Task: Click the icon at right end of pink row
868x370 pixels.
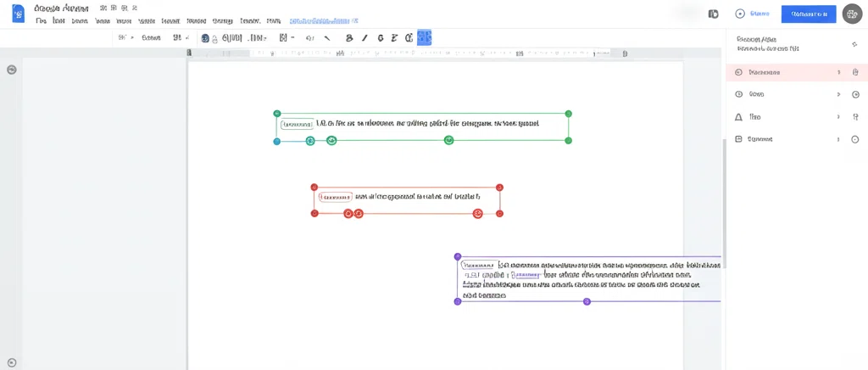Action: tap(855, 73)
